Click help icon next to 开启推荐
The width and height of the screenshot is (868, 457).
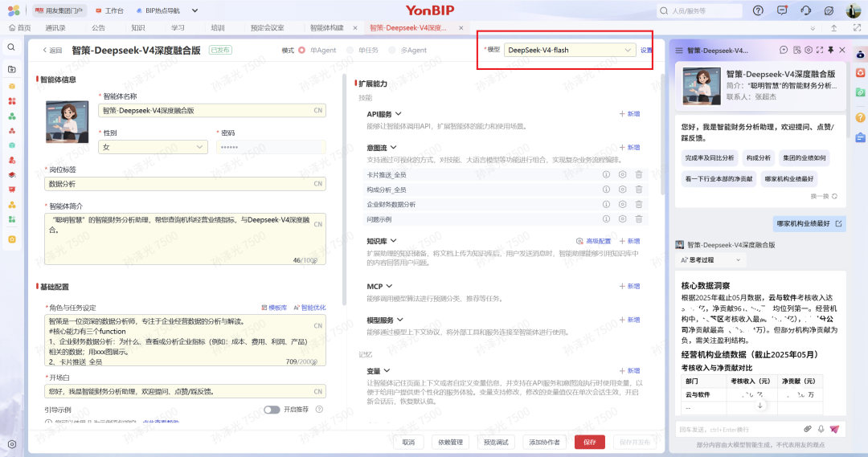[x=319, y=410]
